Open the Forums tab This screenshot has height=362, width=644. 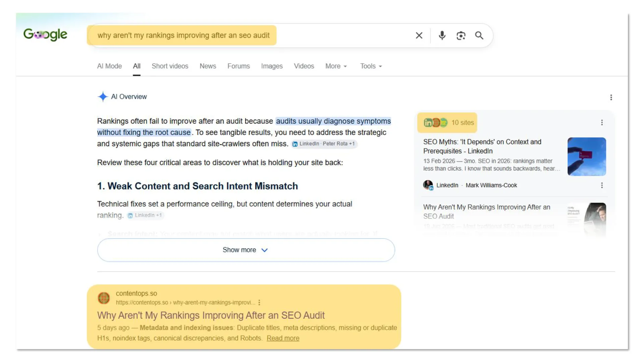(238, 66)
